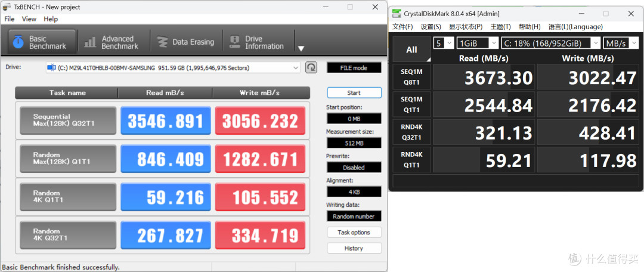Open the 显示状态(P) menu

(x=466, y=27)
